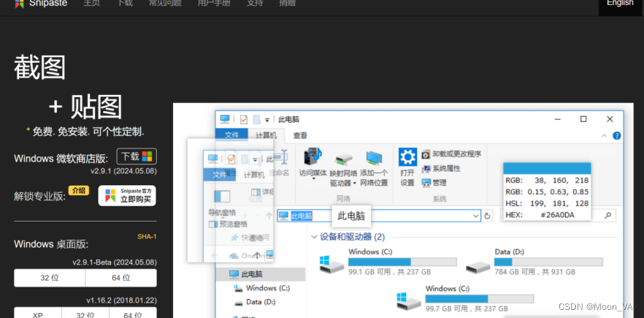Collapse the ribbon with the chevron
644x318 pixels.
pyautogui.click(x=604, y=135)
